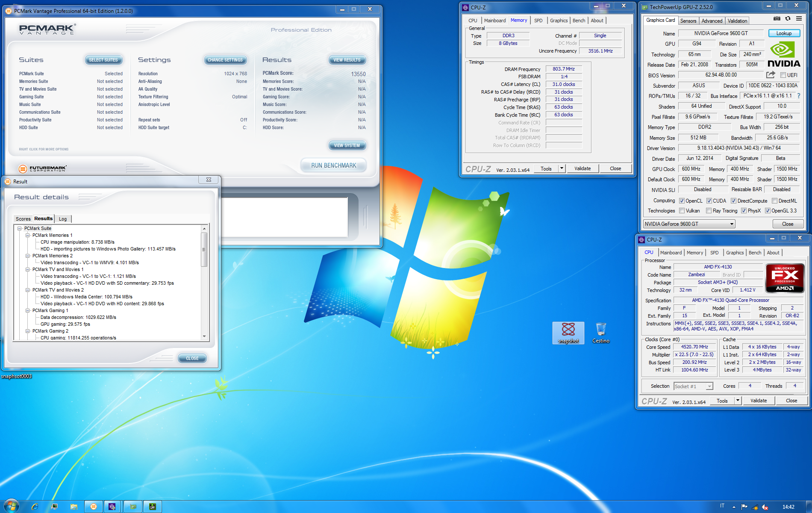Screen dimensions: 812x513
Task: Launch Internet Explorer from the taskbar
Action: [35, 507]
